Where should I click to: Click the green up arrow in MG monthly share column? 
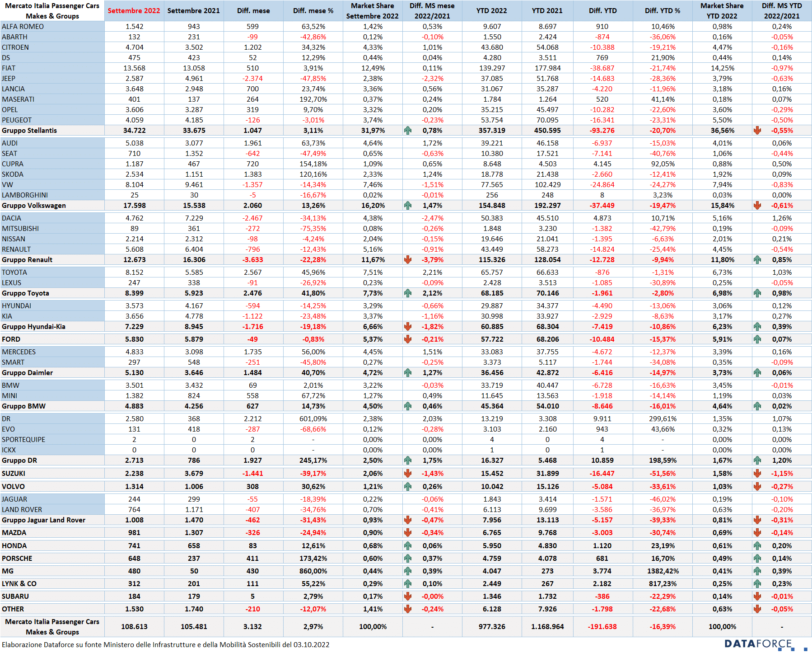click(x=408, y=571)
